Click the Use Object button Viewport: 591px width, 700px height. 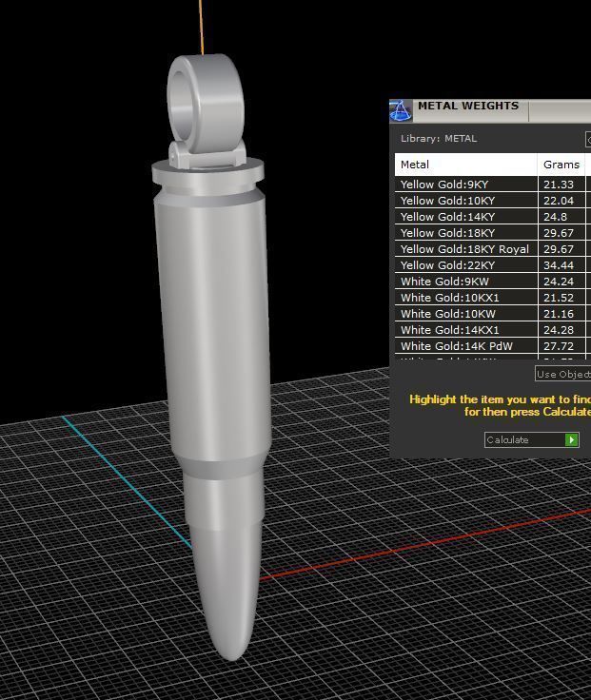click(562, 374)
